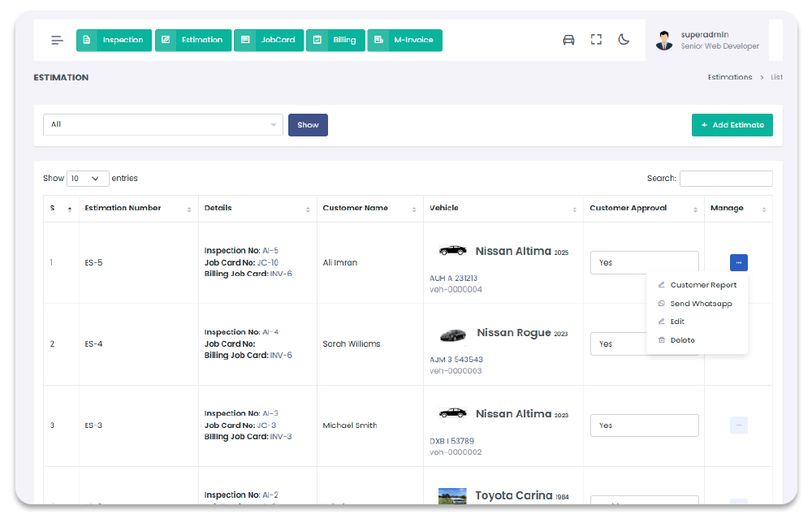Expand the All filter dropdown
This screenshot has width=812, height=514.
click(x=163, y=124)
